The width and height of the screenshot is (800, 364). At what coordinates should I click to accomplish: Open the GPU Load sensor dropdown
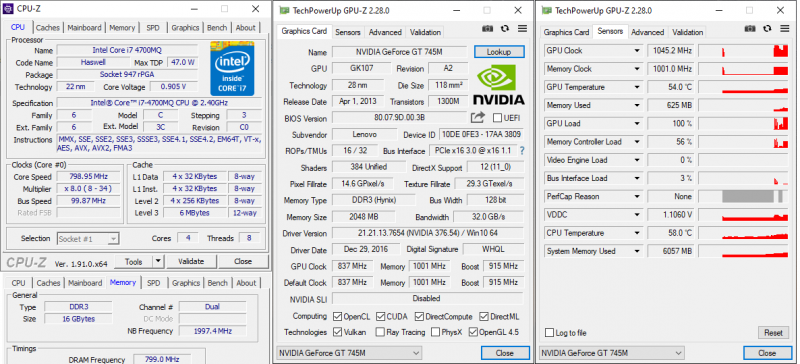click(x=637, y=124)
